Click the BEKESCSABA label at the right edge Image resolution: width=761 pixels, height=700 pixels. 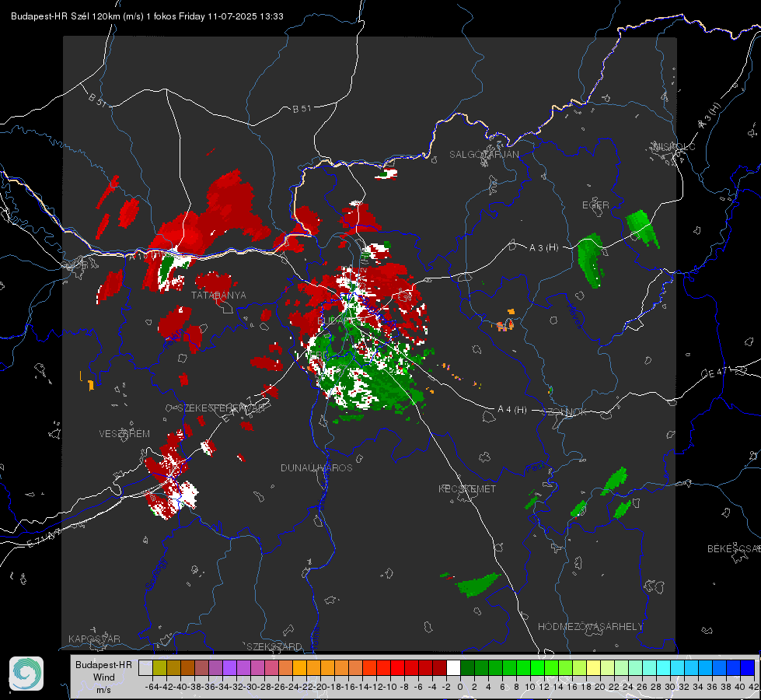pyautogui.click(x=734, y=549)
